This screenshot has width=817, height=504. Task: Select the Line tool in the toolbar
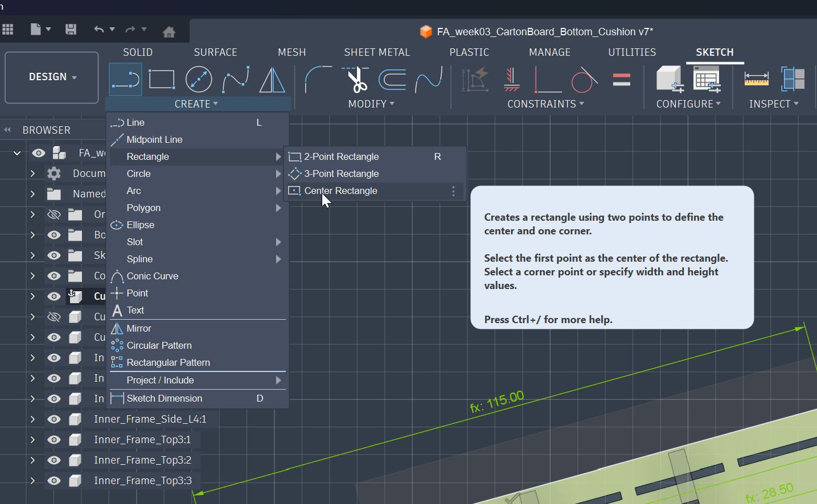[126, 80]
